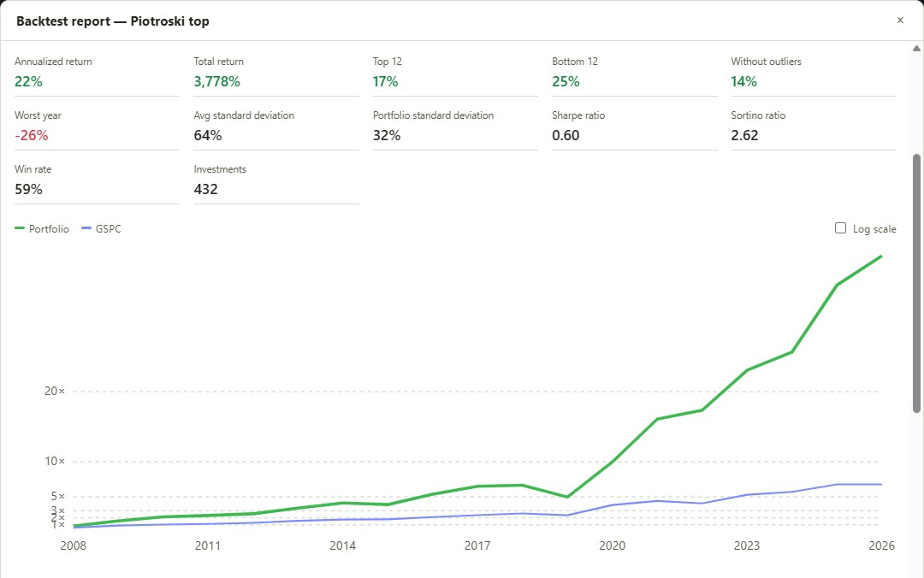
Task: Click blue GSPC line endpoint at 2026
Action: pyautogui.click(x=881, y=484)
